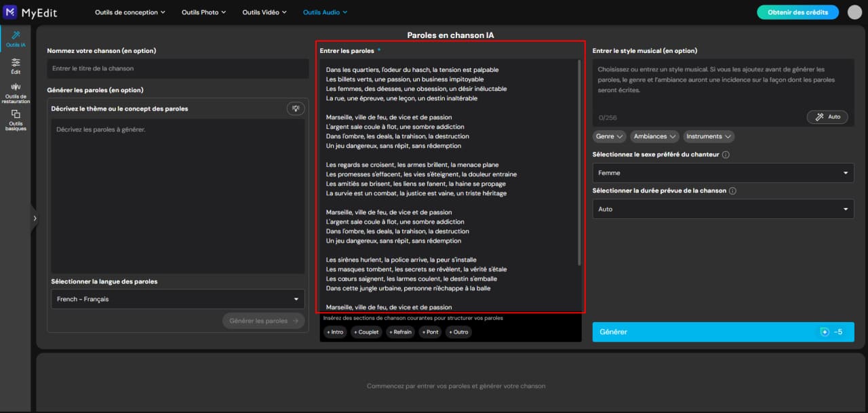Screen dimensions: 868x413
Task: Click inside the lyrics text box
Action: pyautogui.click(x=449, y=184)
